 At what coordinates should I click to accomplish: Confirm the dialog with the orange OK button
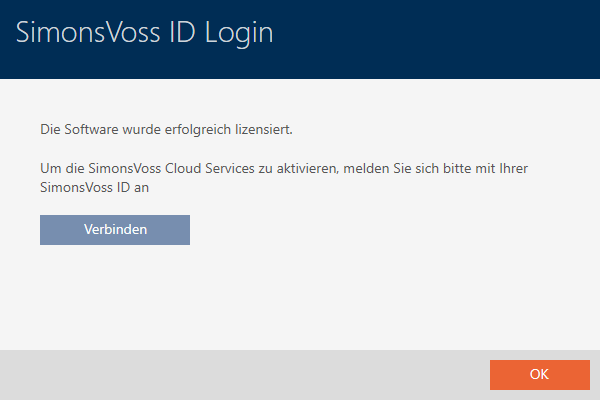click(539, 374)
